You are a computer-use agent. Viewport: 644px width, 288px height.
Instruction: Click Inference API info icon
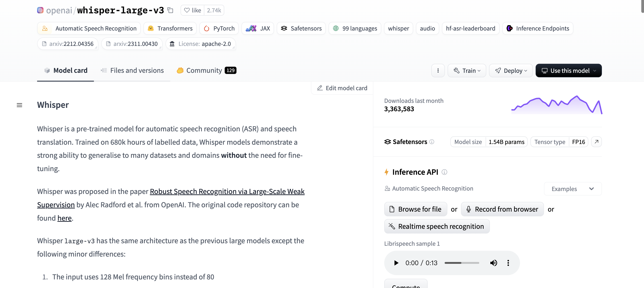(x=444, y=172)
